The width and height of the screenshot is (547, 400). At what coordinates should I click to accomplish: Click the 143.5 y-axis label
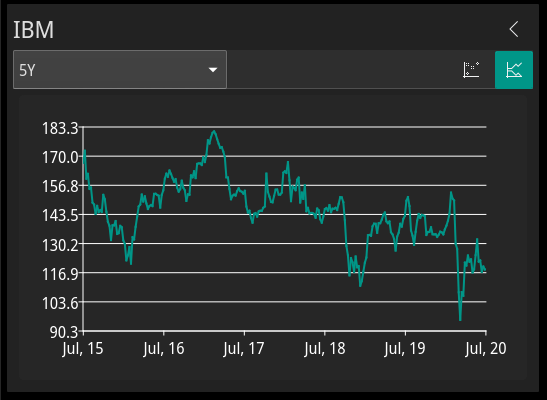coord(60,216)
